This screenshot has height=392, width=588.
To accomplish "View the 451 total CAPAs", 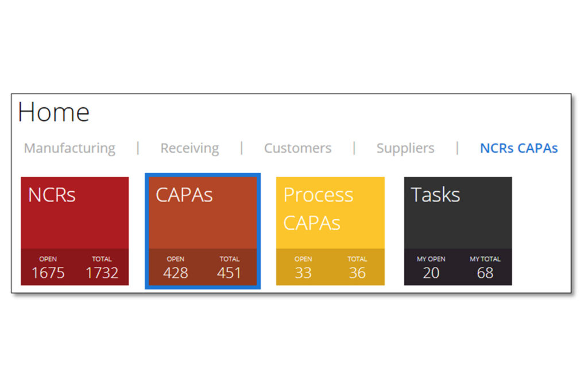I will pos(229,273).
